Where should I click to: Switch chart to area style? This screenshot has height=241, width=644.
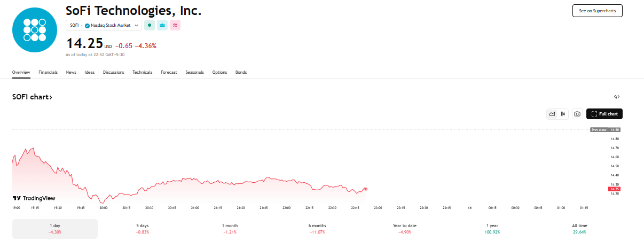(x=552, y=114)
